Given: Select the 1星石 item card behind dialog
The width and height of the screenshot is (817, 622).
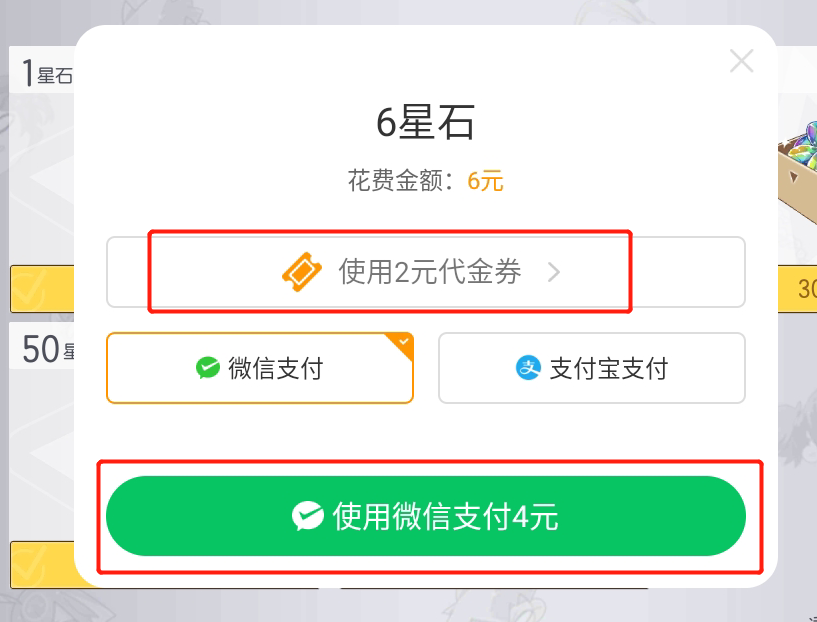Looking at the screenshot, I should 42,160.
